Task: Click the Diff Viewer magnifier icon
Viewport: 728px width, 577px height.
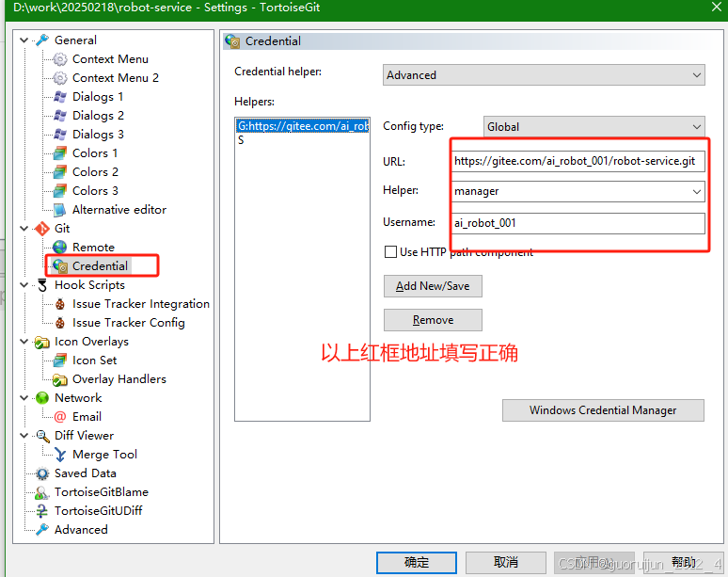Action: [x=42, y=435]
